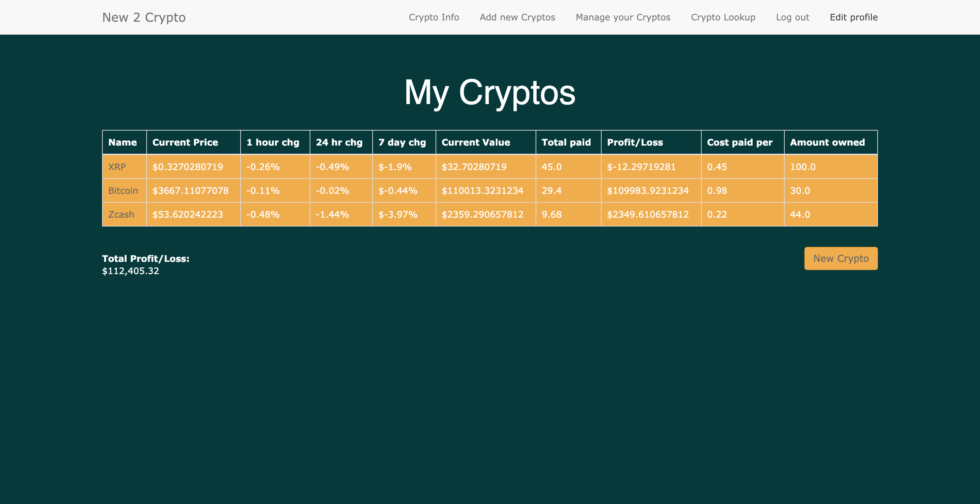The image size is (980, 504).
Task: Select Bitcoin's current value cell
Action: pyautogui.click(x=482, y=191)
